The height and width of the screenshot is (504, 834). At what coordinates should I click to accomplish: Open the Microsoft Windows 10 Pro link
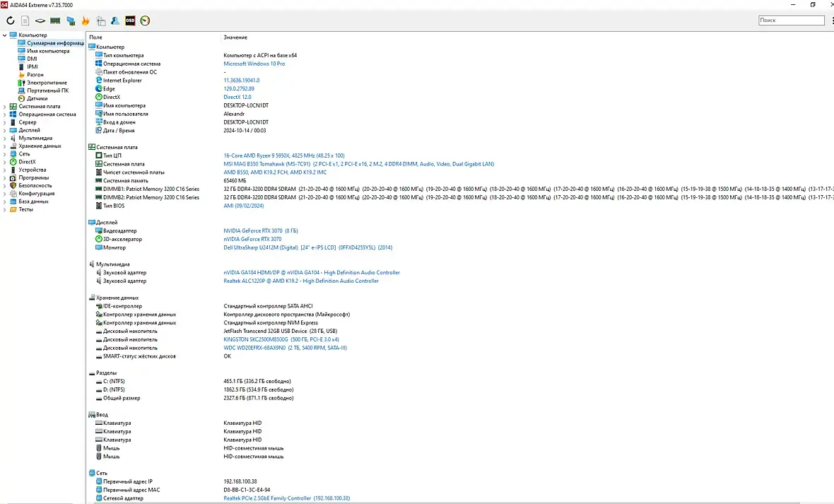(x=254, y=64)
